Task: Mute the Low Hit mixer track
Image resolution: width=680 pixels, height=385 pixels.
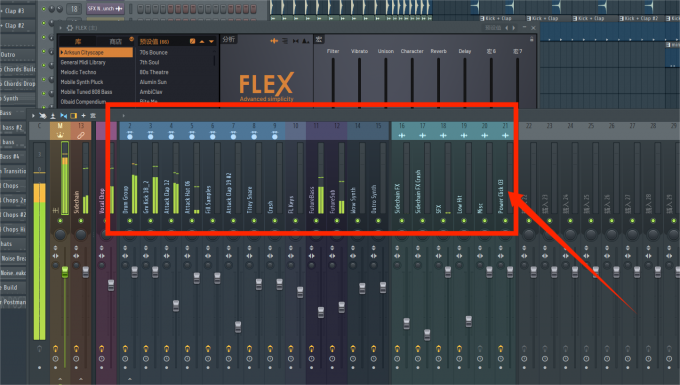Action: (x=464, y=221)
